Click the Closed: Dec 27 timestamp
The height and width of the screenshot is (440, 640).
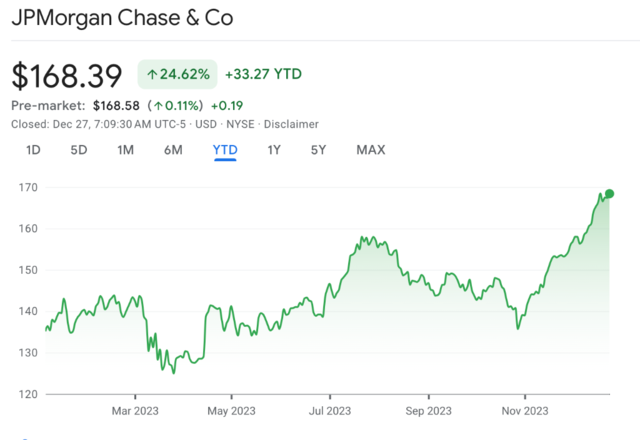[98, 124]
